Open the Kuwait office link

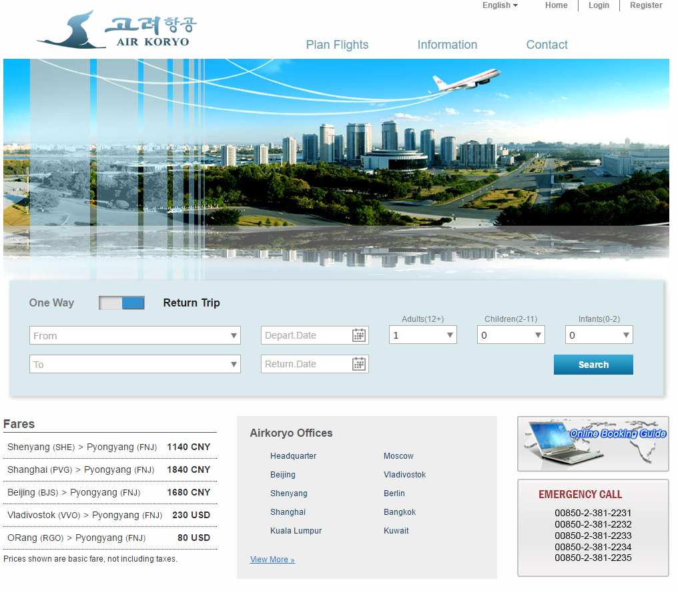coord(396,531)
